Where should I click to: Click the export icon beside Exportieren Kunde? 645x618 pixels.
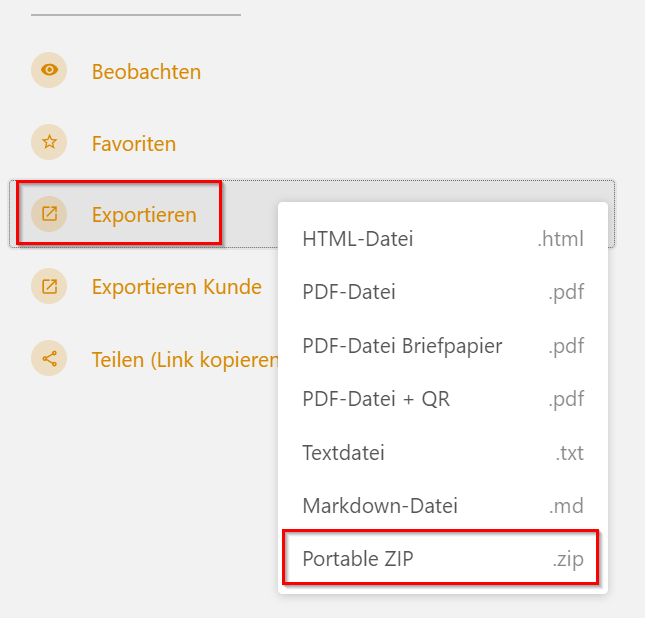[x=49, y=286]
